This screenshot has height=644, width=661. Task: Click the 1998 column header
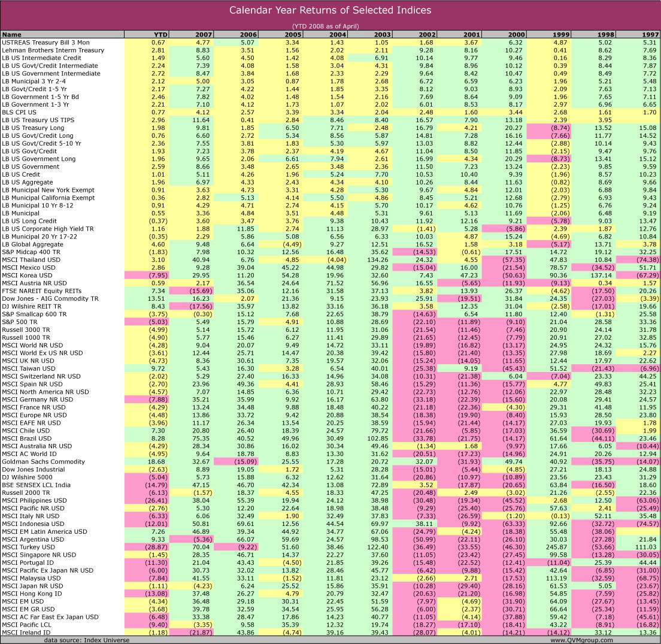(593, 35)
